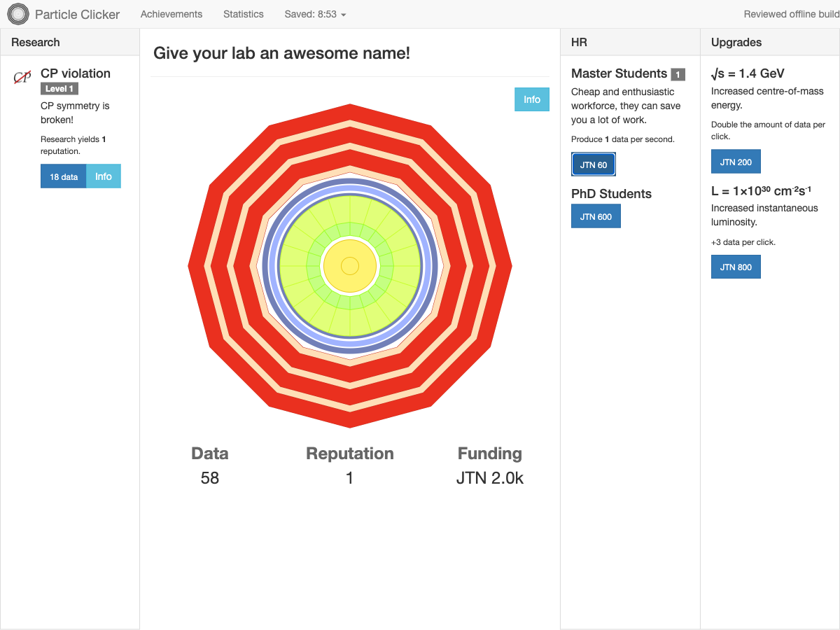Click the particle detector to collect data
The width and height of the screenshot is (840, 630).
point(350,266)
